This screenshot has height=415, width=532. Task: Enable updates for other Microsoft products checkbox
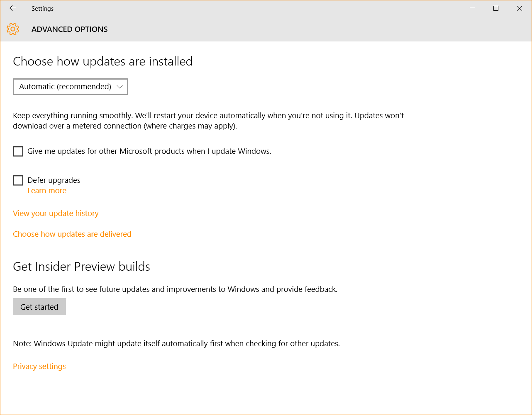18,151
